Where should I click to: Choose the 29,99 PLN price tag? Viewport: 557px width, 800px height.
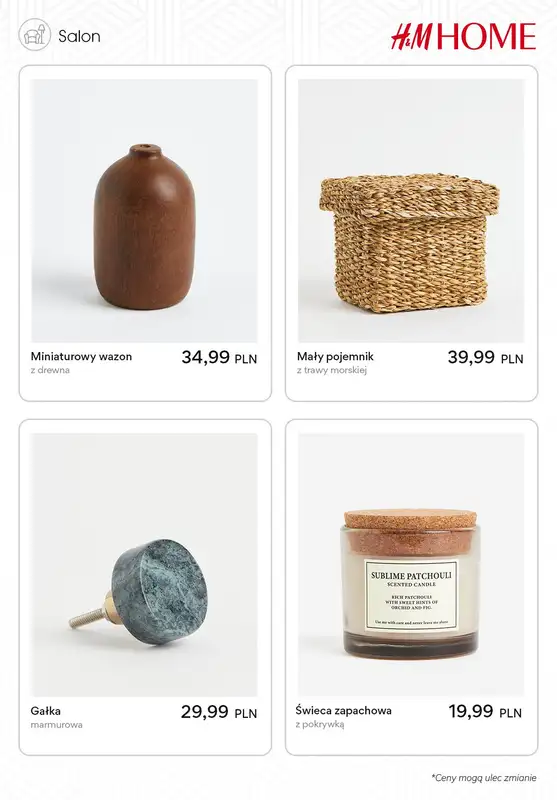pos(219,711)
